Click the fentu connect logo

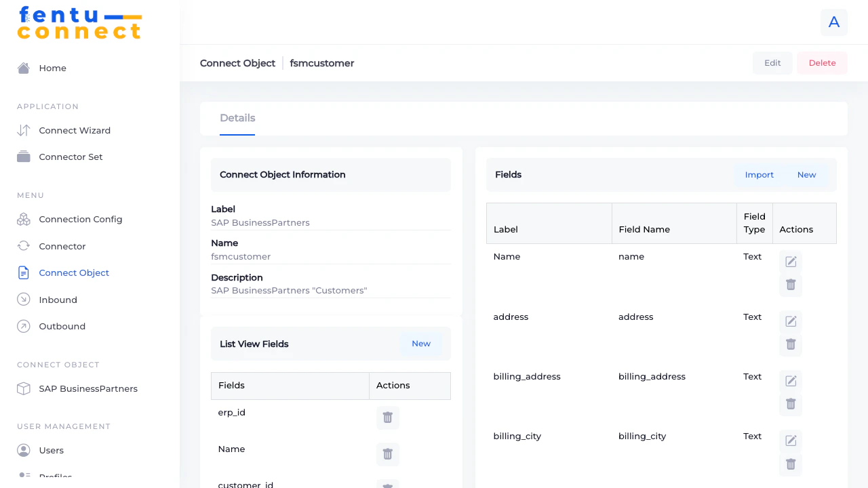click(79, 23)
